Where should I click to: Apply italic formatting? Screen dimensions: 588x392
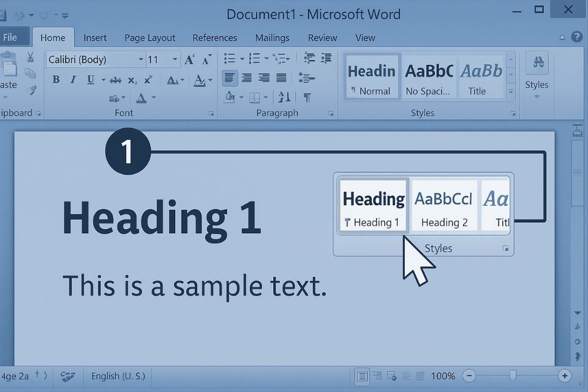(x=72, y=78)
